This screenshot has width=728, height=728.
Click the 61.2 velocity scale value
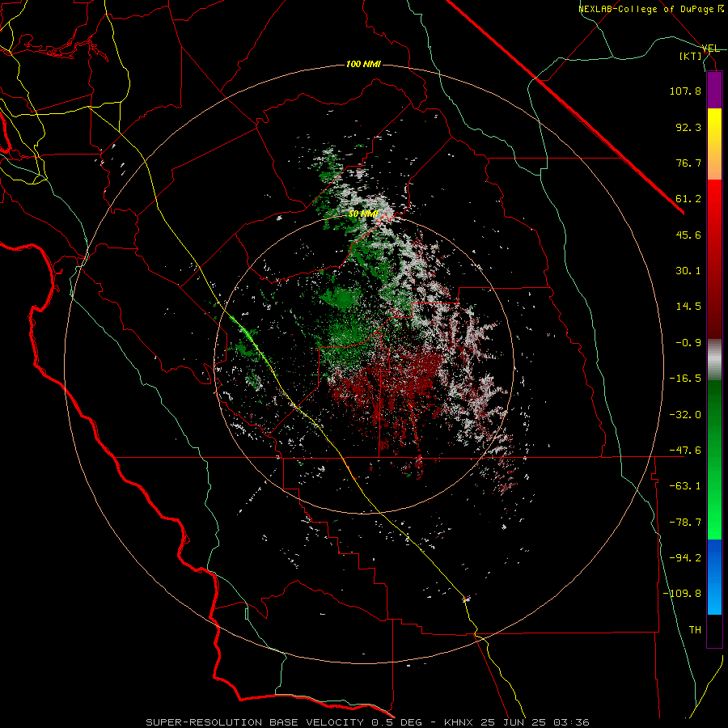coord(688,199)
